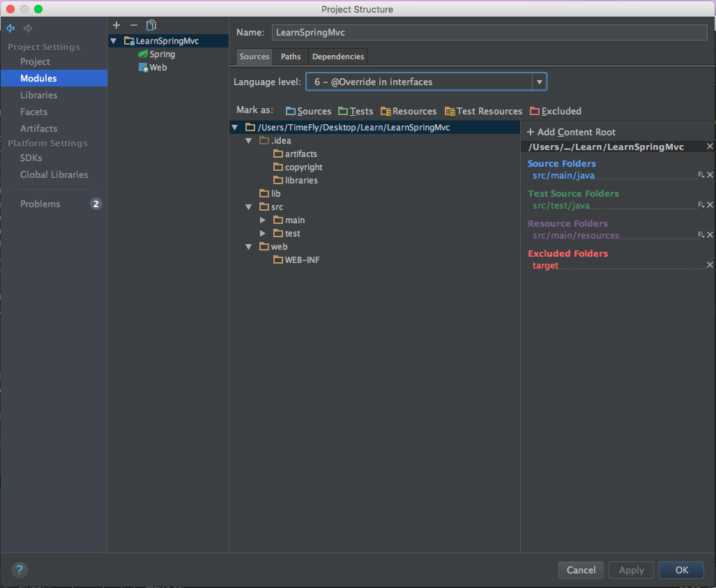This screenshot has height=588, width=716.
Task: Unmark src/main/resources resource folder
Action: coord(710,234)
